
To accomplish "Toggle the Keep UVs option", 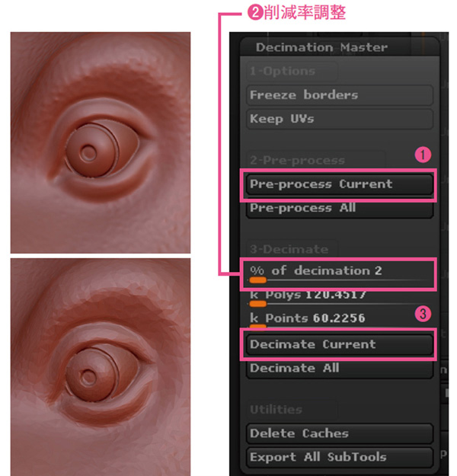I will tap(340, 119).
